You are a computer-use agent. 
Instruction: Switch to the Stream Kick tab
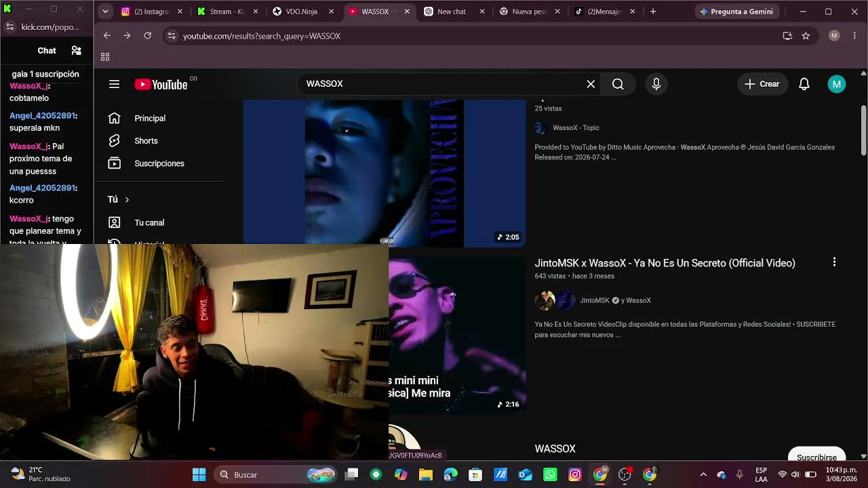point(227,12)
